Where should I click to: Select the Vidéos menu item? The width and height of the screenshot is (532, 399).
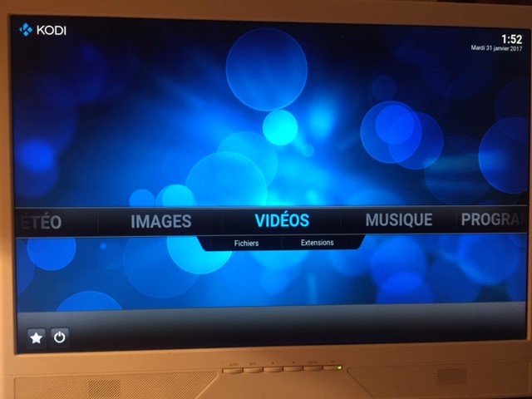282,220
